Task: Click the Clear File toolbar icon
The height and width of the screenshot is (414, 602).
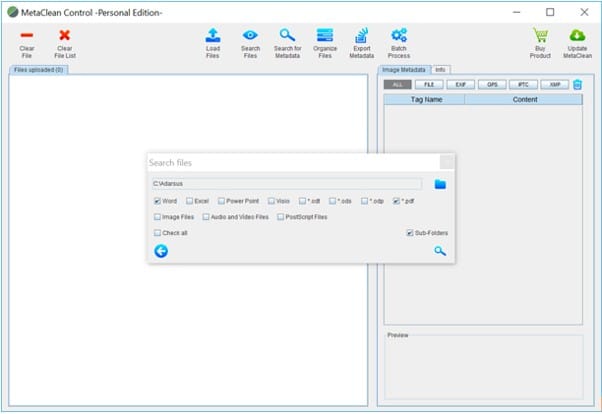Action: coord(27,36)
